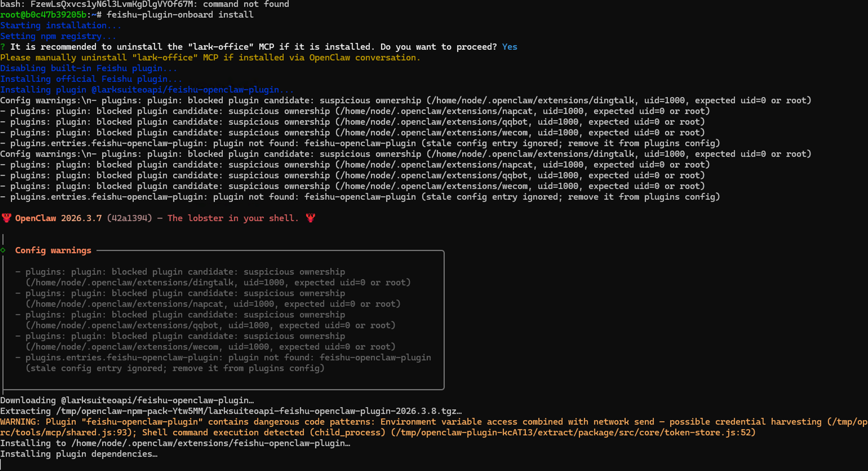The height and width of the screenshot is (471, 868).
Task: Click the "Disabling built-in Feishu plugin..." line
Action: click(x=88, y=69)
